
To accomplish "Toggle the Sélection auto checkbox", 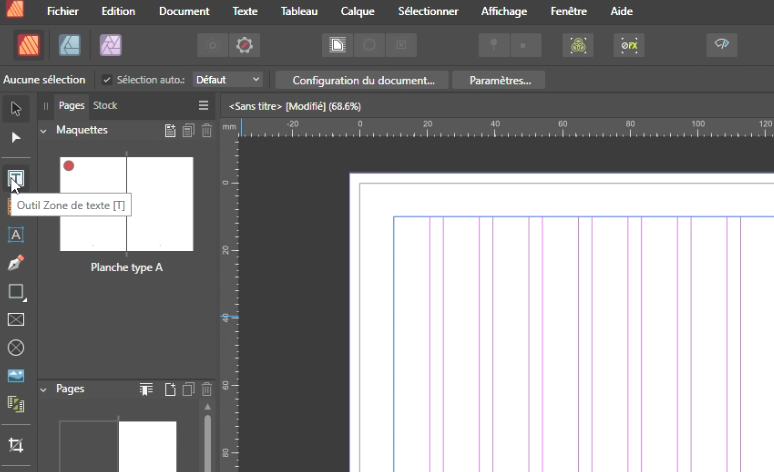I will (x=107, y=80).
